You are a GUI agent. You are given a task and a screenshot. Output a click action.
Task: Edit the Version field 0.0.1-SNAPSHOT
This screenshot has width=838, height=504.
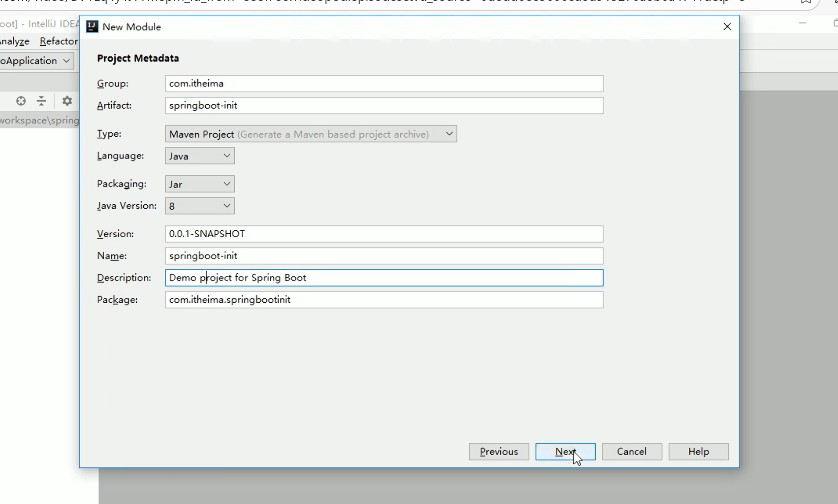384,234
